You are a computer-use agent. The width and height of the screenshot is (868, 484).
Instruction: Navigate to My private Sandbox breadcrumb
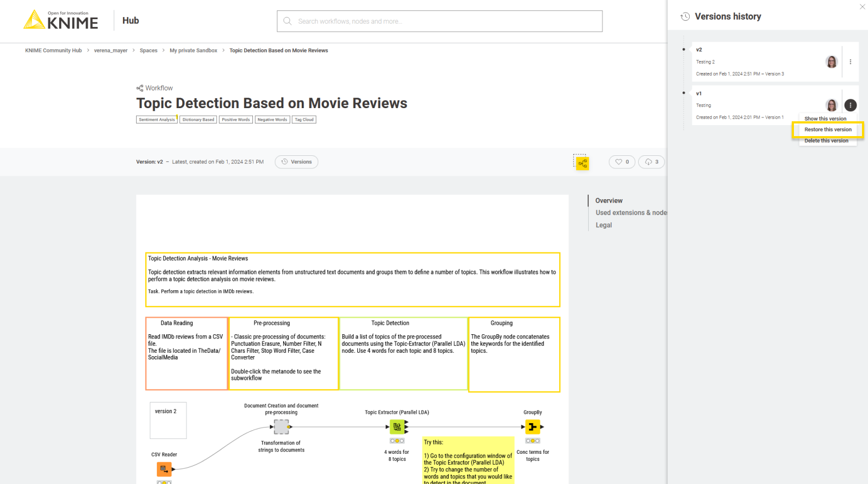tap(193, 50)
